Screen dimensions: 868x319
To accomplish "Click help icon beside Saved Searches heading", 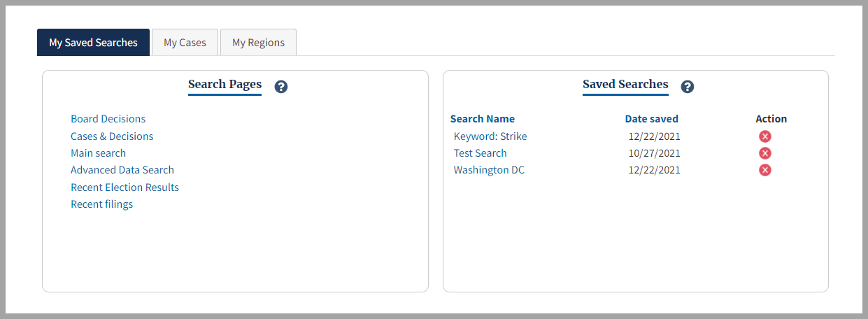I will pos(688,87).
